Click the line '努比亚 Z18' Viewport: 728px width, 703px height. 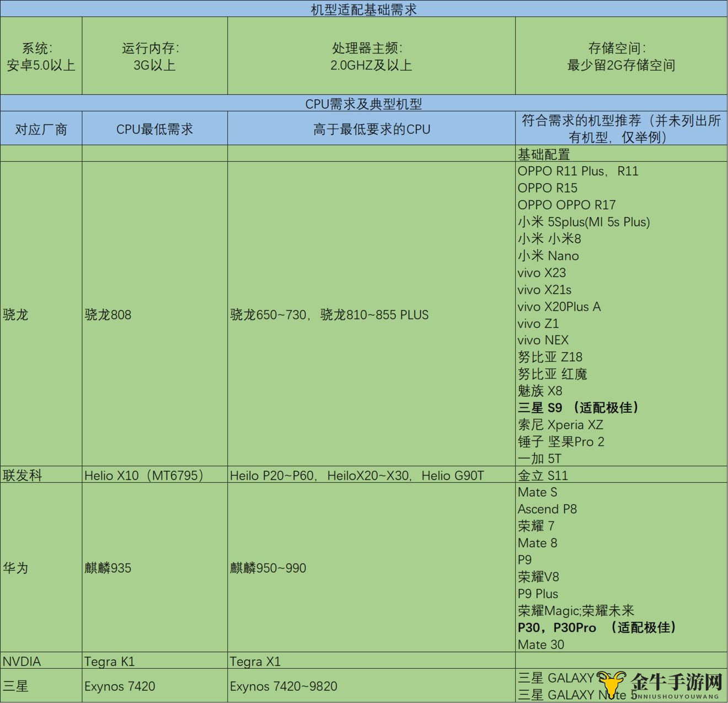(x=550, y=357)
